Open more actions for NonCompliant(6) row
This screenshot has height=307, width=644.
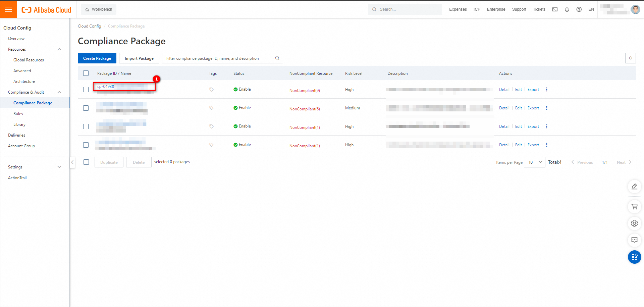(547, 108)
